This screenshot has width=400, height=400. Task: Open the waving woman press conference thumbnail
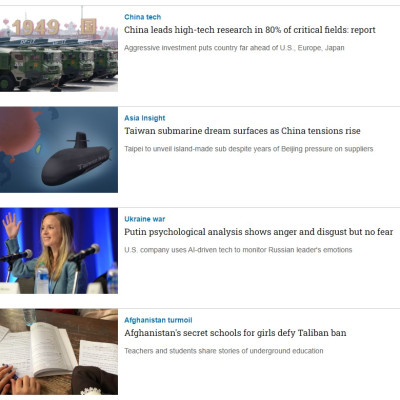(x=59, y=251)
